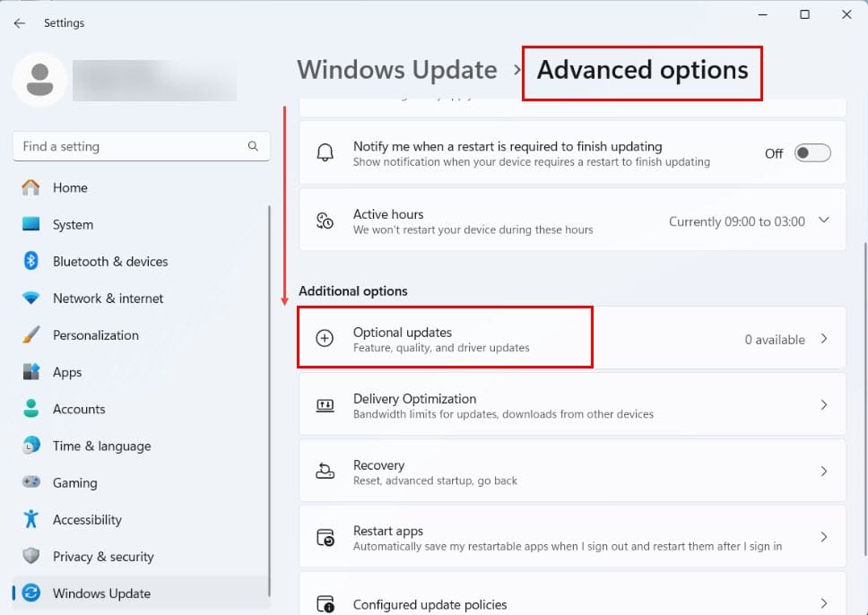Click the Accounts person icon
The width and height of the screenshot is (868, 615).
(x=31, y=409)
